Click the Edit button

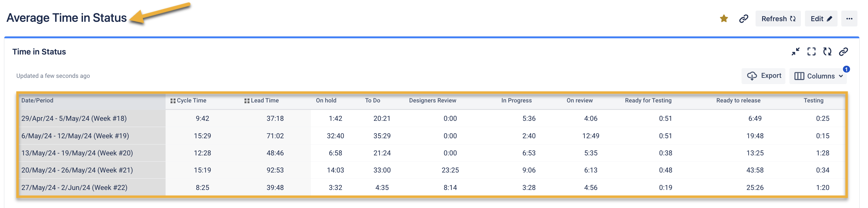click(821, 19)
